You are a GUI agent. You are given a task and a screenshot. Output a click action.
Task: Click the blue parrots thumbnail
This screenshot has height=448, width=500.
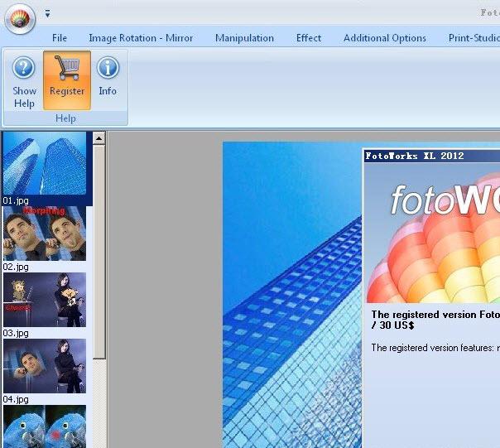45,426
